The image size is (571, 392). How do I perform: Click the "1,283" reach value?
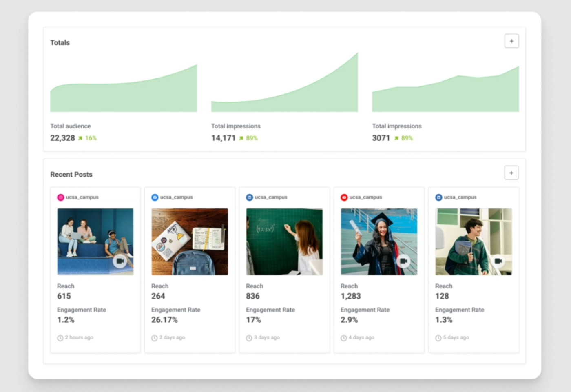point(351,296)
